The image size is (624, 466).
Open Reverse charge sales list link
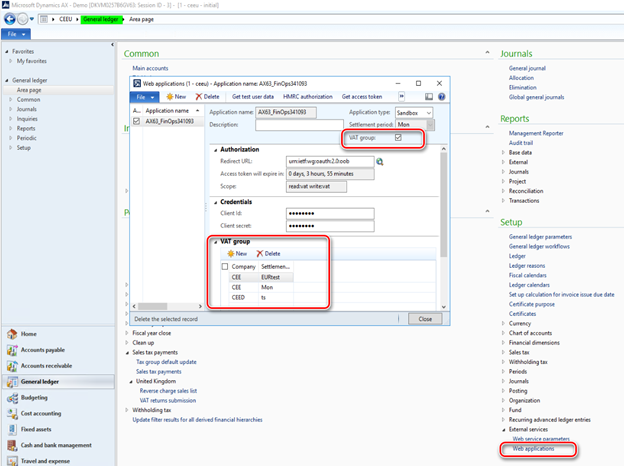pos(168,391)
